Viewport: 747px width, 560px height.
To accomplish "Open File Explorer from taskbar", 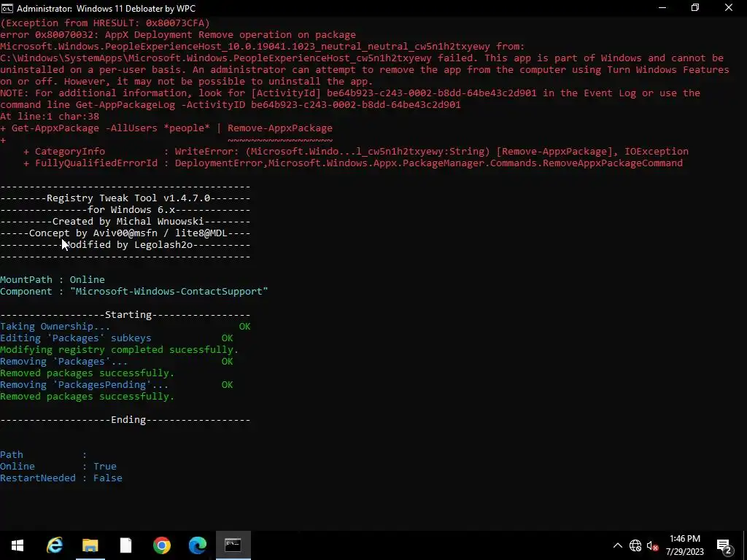I will [x=90, y=545].
